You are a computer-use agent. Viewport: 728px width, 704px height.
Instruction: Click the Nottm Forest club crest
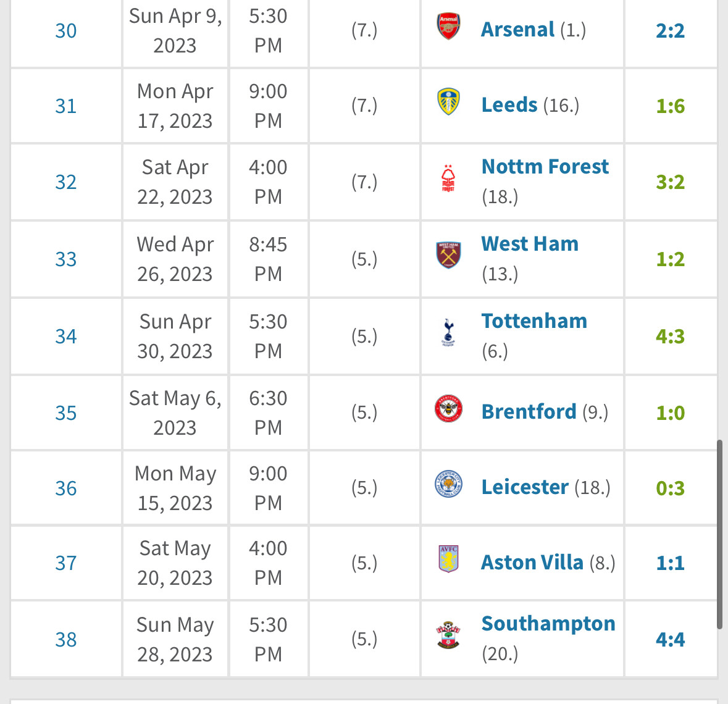[448, 179]
